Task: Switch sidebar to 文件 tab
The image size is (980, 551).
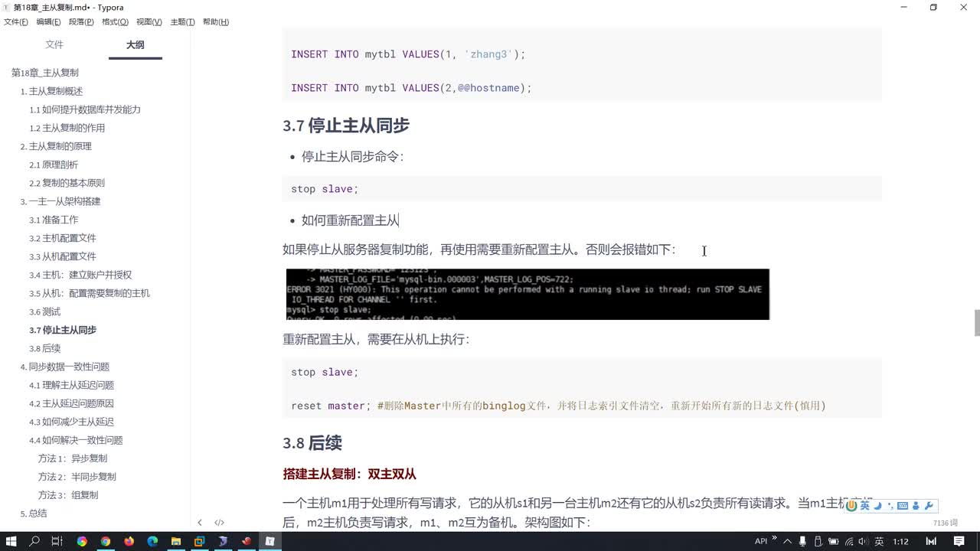Action: [54, 44]
